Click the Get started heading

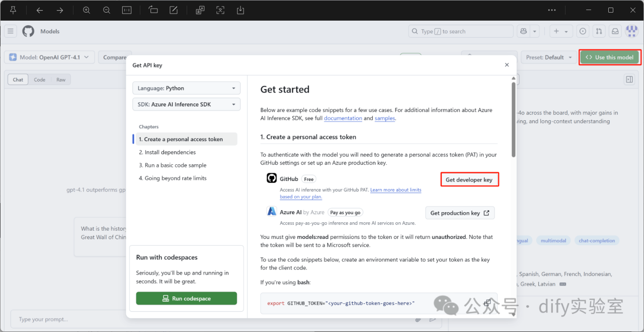click(x=285, y=90)
